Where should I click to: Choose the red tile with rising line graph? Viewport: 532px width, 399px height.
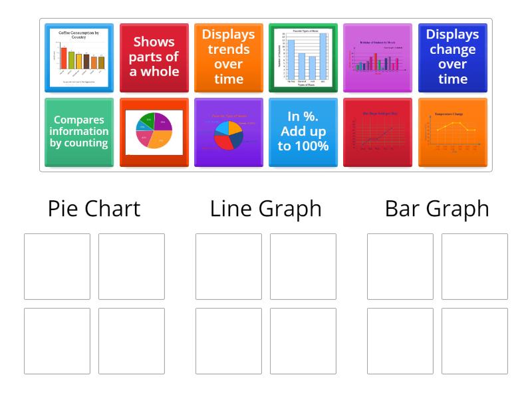(x=378, y=132)
